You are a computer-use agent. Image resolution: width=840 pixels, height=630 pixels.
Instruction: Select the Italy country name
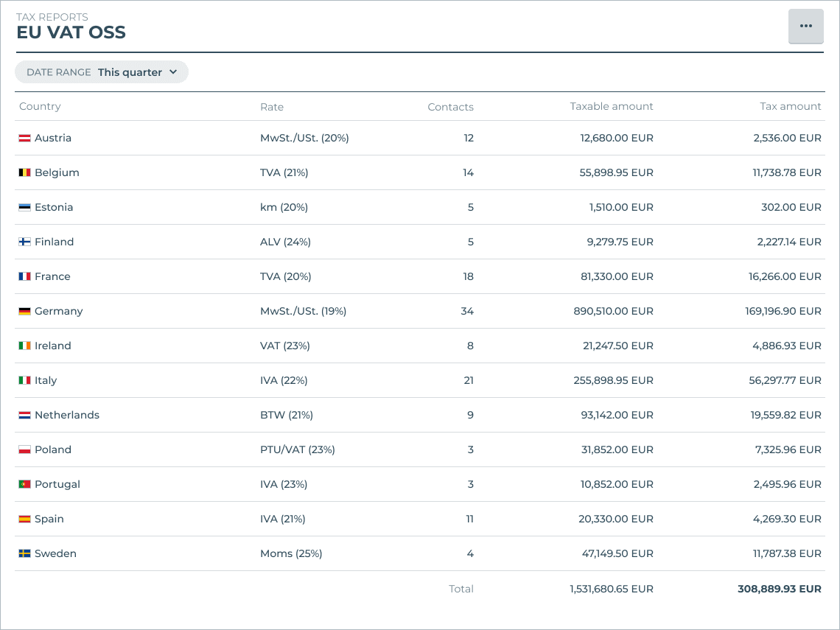coord(46,380)
